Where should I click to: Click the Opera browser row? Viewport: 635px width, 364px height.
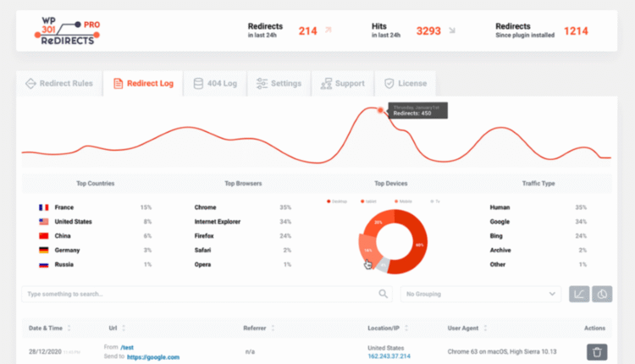(x=243, y=264)
